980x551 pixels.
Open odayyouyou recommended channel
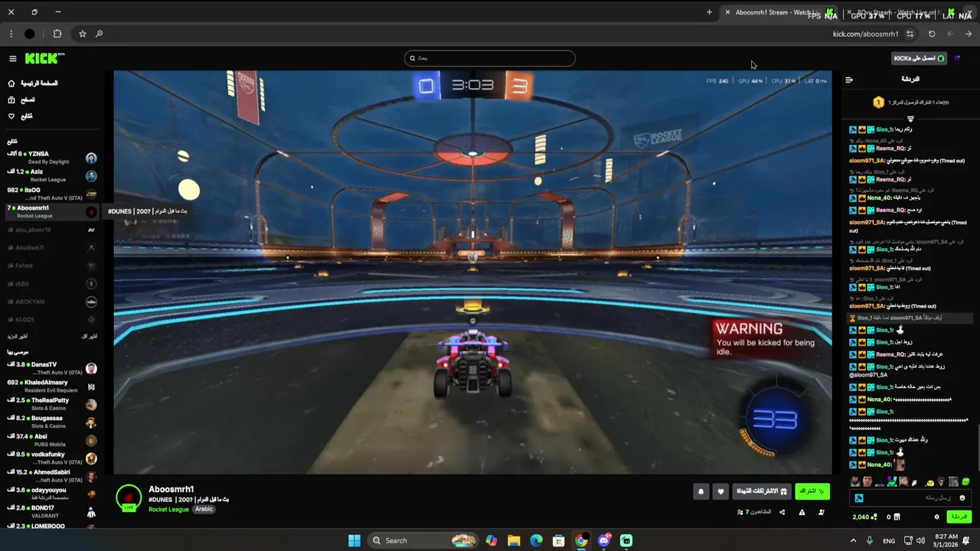(51, 494)
